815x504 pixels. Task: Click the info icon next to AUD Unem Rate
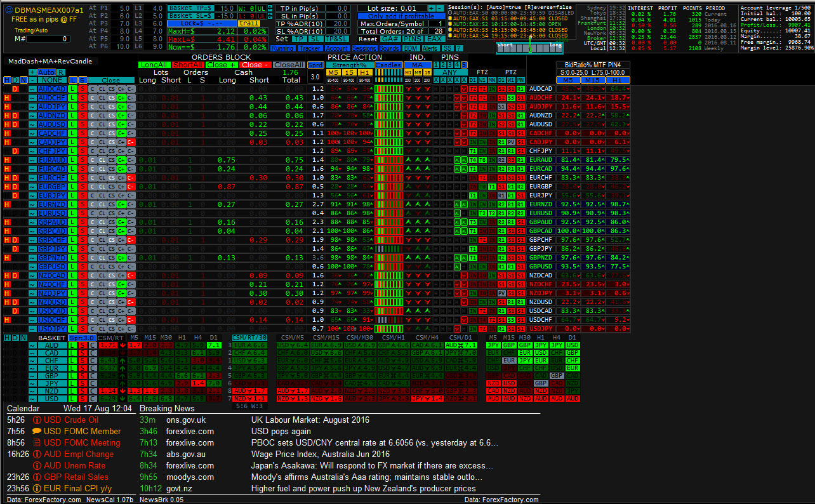pos(37,465)
